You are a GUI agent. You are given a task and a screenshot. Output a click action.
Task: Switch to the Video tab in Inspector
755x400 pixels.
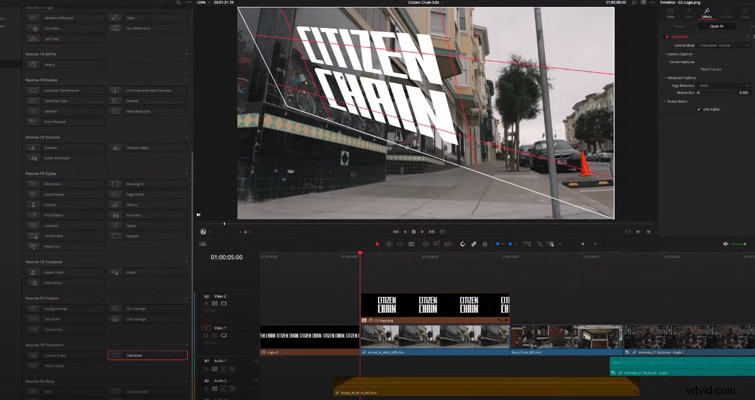(671, 13)
